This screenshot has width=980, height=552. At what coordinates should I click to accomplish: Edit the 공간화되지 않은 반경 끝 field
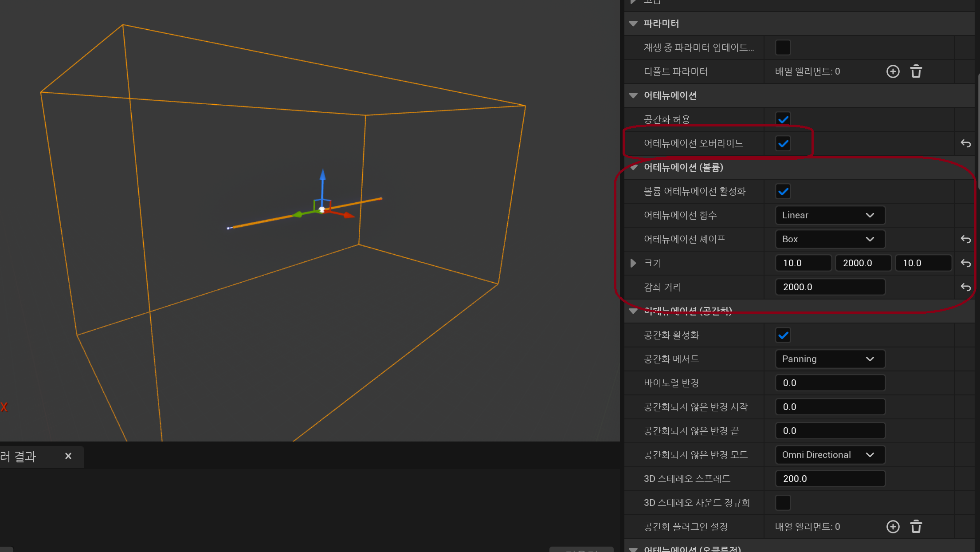tap(830, 431)
